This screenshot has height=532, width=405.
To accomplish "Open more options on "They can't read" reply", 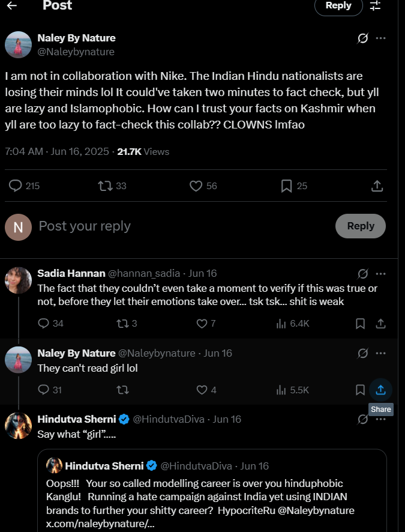I will (x=380, y=354).
